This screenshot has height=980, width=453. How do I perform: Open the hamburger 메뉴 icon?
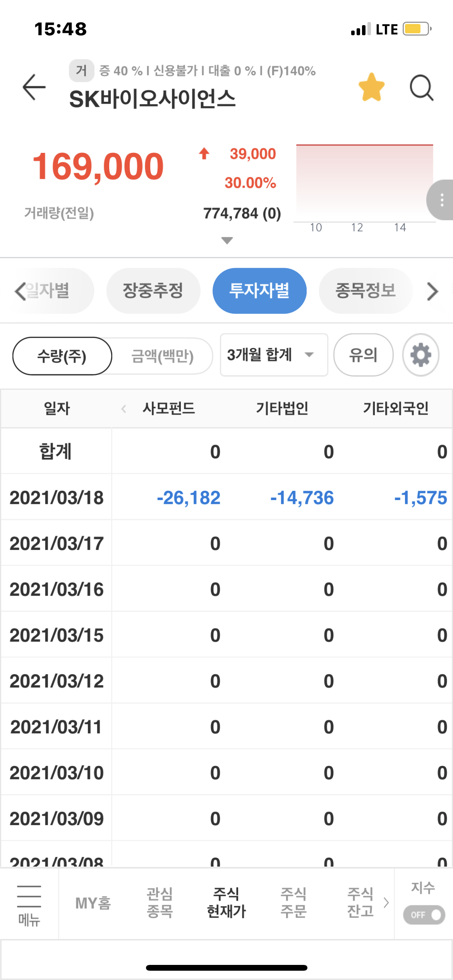point(29,906)
